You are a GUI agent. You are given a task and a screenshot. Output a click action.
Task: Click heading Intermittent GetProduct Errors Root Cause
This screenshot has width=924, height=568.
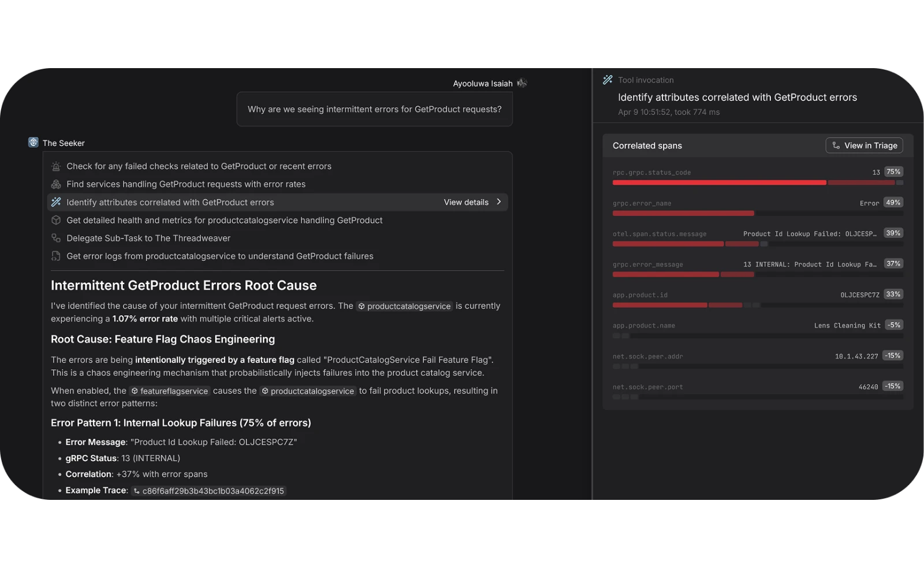tap(184, 285)
